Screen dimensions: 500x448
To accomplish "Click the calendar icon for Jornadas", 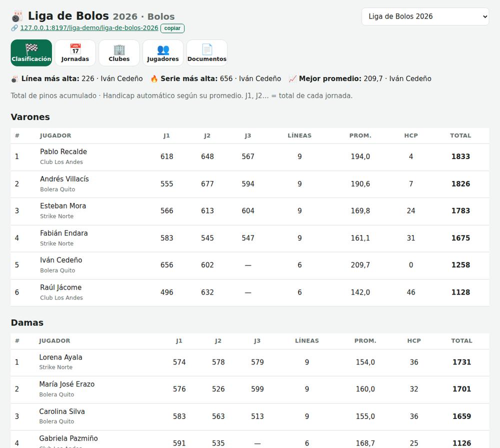I will pyautogui.click(x=75, y=49).
